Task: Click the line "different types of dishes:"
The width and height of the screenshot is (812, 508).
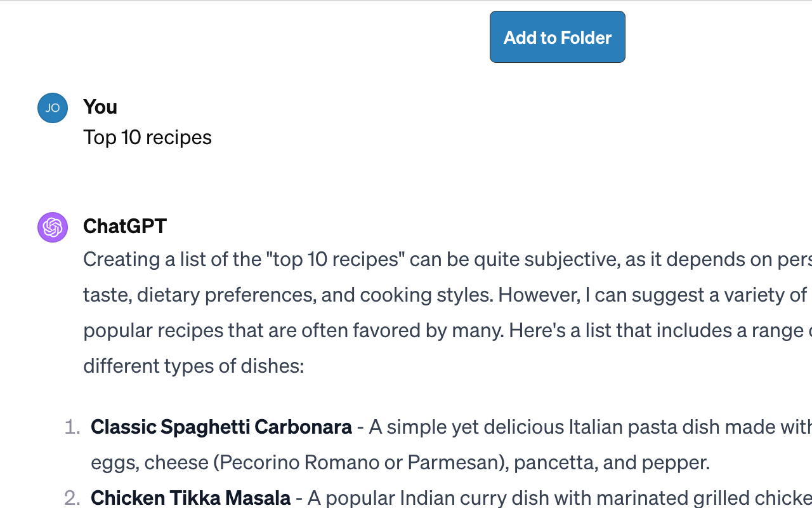Action: 193,366
